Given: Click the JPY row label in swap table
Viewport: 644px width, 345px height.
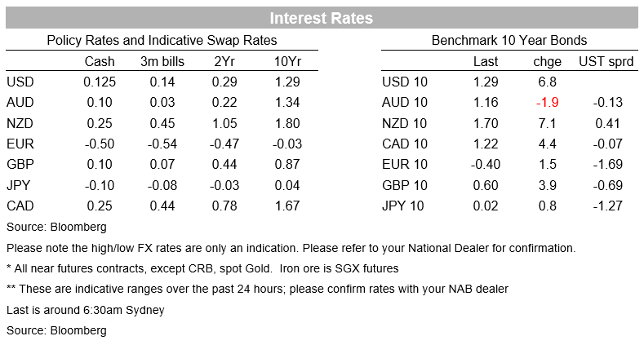Looking at the screenshot, I should [x=19, y=185].
